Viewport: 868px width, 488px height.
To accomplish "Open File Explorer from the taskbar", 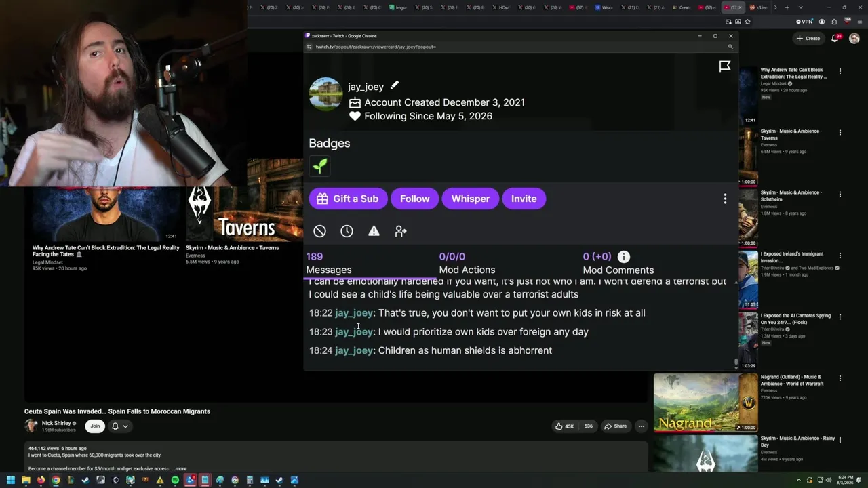I will click(x=26, y=481).
